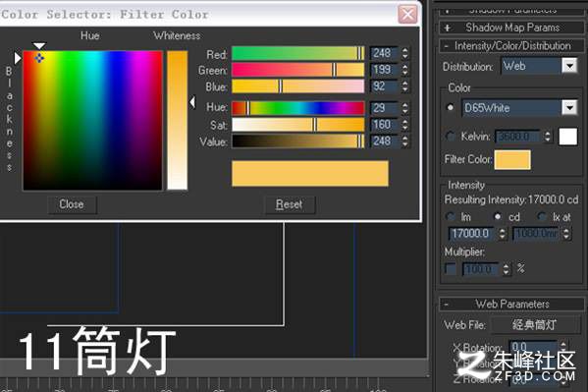The height and width of the screenshot is (392, 588).
Task: Adjust the Green slider bar
Action: [x=297, y=70]
